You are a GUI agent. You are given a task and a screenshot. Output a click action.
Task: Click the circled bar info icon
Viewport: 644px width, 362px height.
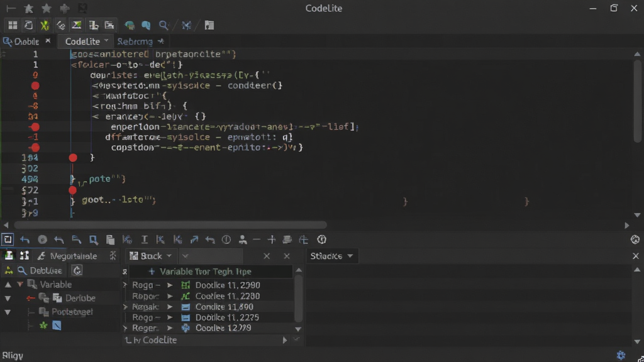pyautogui.click(x=226, y=239)
